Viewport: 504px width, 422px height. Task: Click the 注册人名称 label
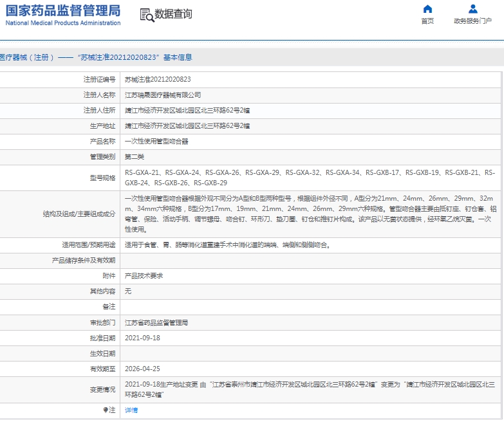pos(99,95)
